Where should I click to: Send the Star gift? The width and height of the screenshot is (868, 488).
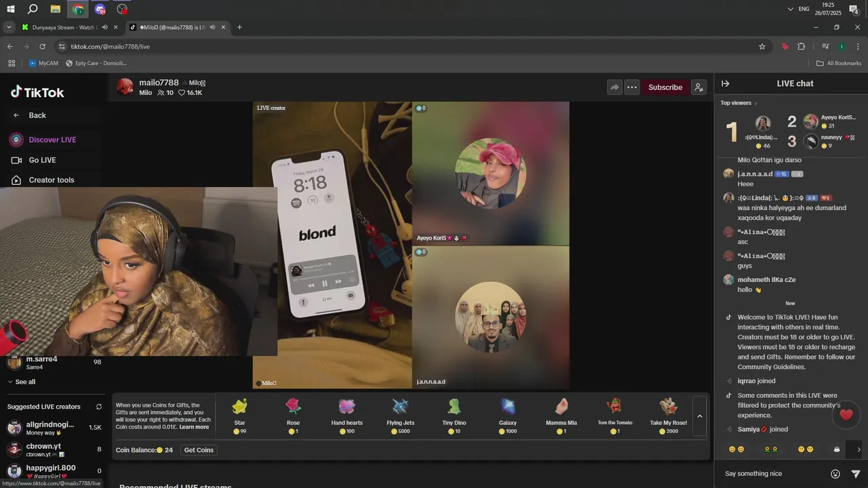239,415
